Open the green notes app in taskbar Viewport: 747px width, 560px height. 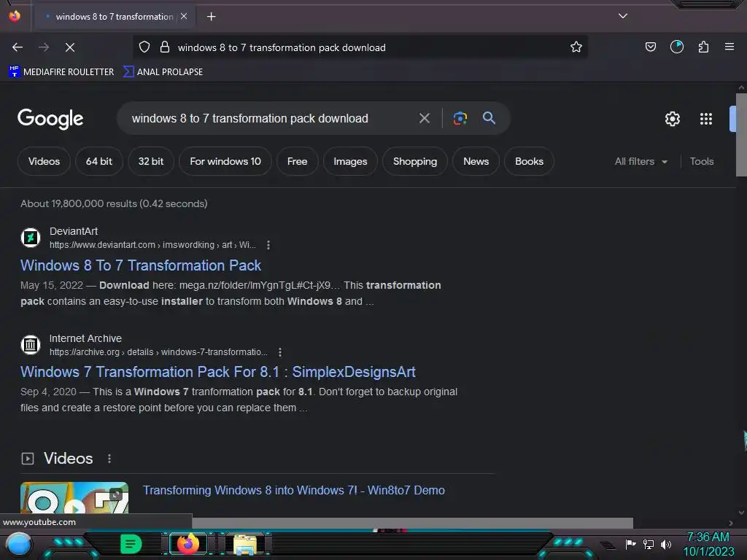(x=131, y=544)
